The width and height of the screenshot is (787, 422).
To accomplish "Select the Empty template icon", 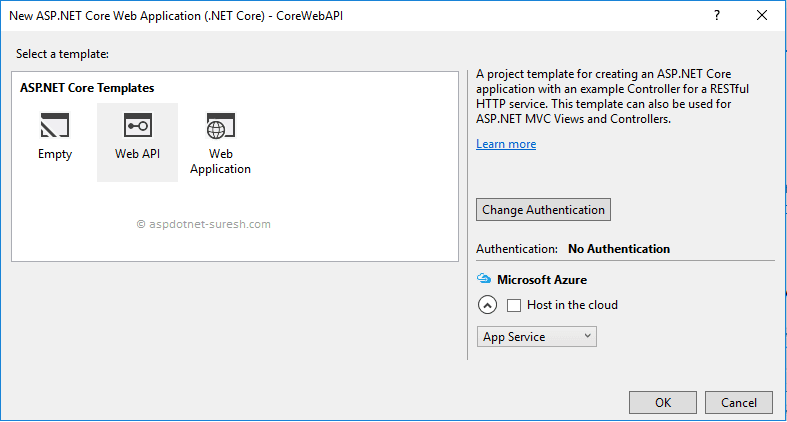I will click(x=55, y=125).
